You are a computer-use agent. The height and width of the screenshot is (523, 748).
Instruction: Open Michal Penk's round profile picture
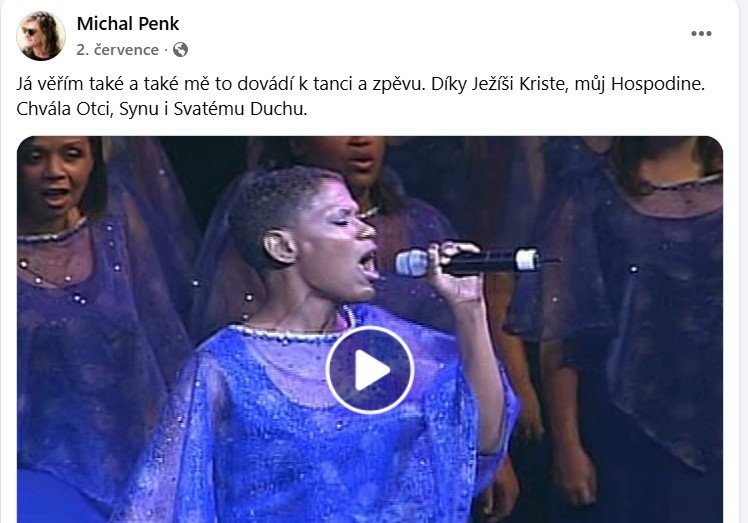(x=41, y=36)
